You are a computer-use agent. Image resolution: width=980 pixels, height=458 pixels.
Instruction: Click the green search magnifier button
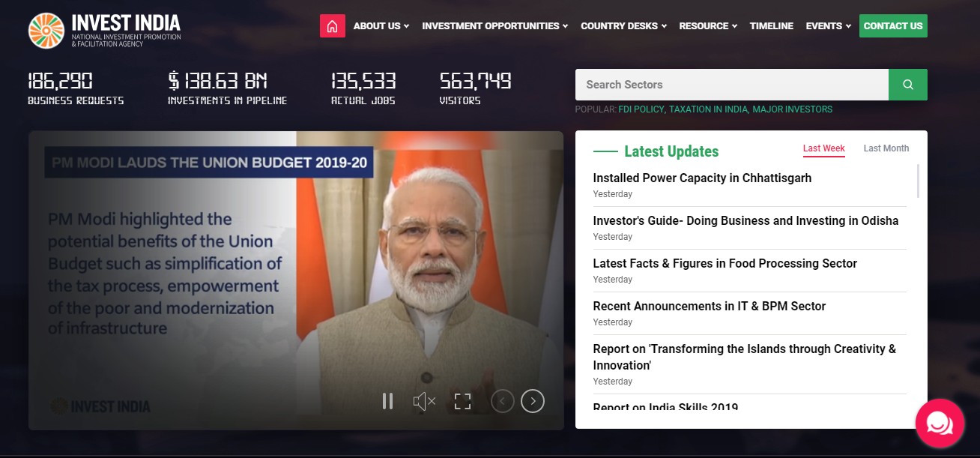pyautogui.click(x=907, y=85)
